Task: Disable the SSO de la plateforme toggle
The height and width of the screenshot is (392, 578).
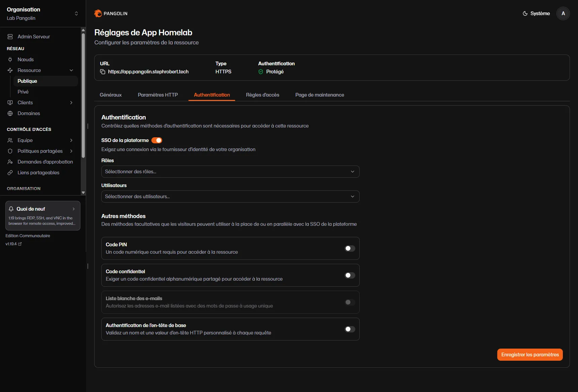Action: pyautogui.click(x=157, y=140)
